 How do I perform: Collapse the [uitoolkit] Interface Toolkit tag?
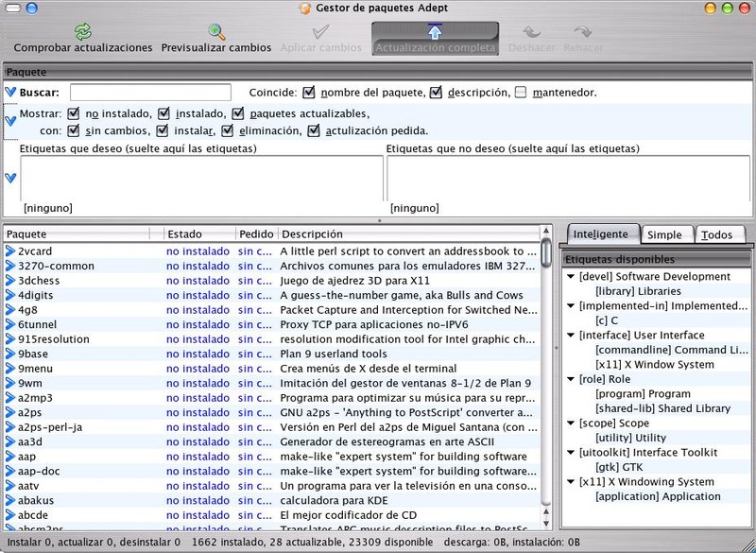[572, 453]
